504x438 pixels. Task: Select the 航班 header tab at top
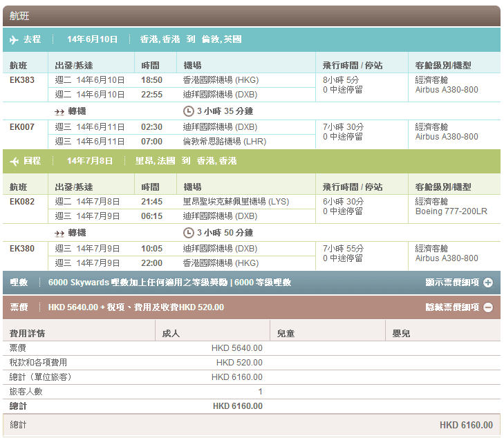pyautogui.click(x=19, y=15)
